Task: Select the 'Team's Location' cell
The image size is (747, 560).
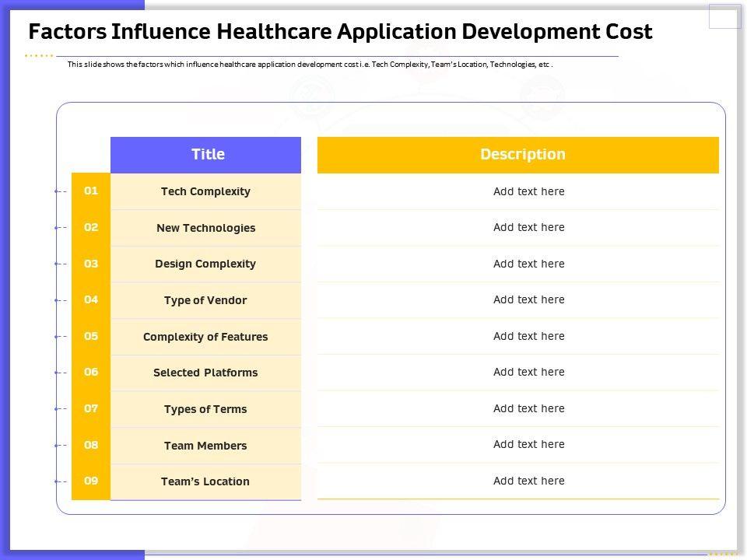Action: [x=205, y=481]
